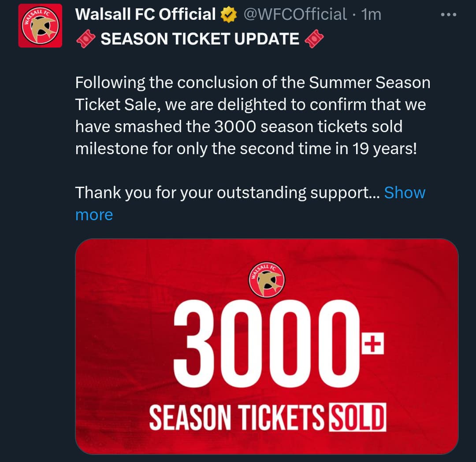
Task: Click the SEASON TICKETS caption in image
Action: 237,418
